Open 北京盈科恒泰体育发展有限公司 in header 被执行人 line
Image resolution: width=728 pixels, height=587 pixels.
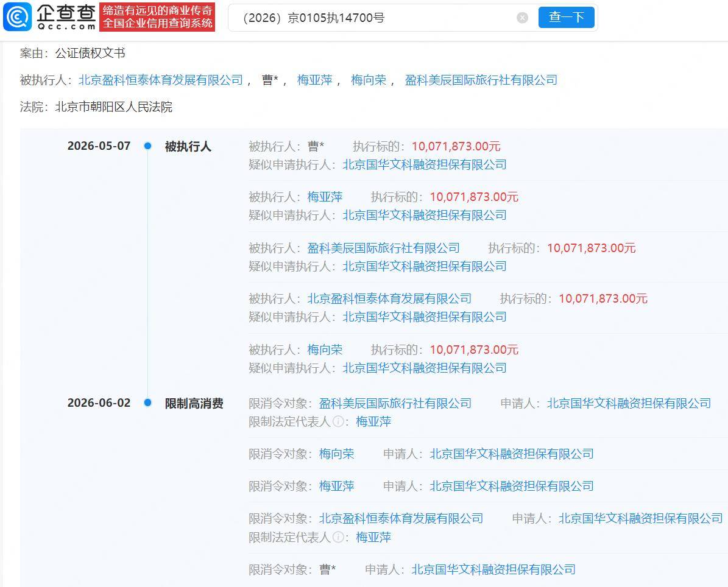tap(161, 80)
